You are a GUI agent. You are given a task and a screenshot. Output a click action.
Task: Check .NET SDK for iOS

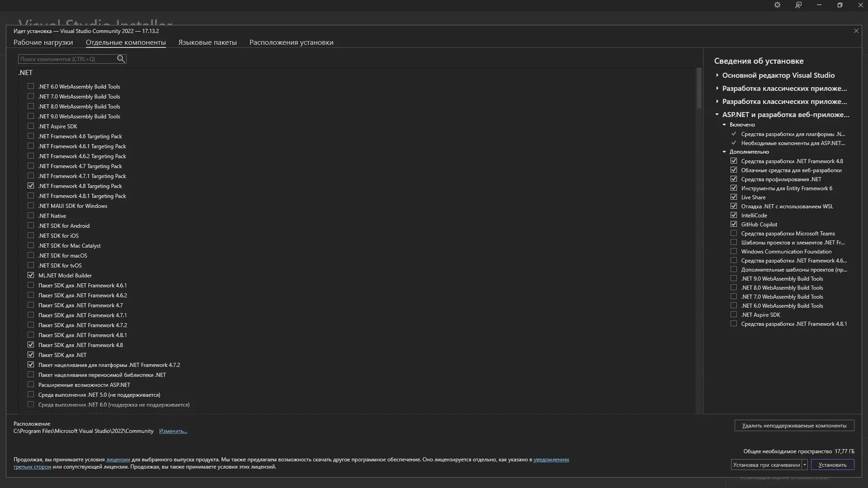click(x=31, y=235)
